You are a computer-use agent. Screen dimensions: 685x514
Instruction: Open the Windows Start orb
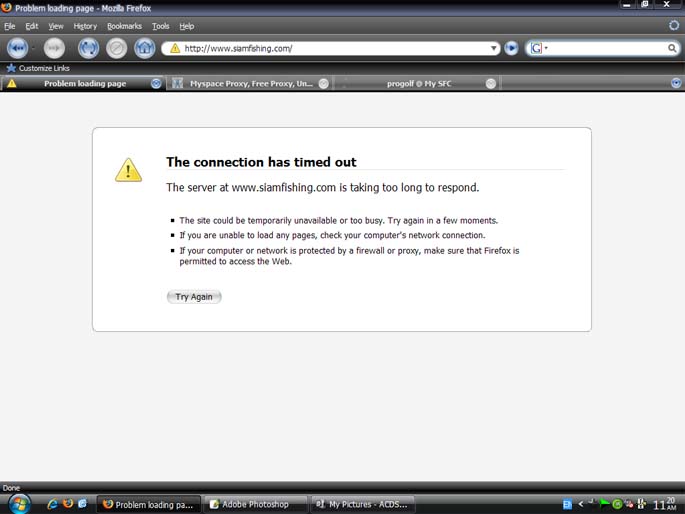click(x=20, y=504)
